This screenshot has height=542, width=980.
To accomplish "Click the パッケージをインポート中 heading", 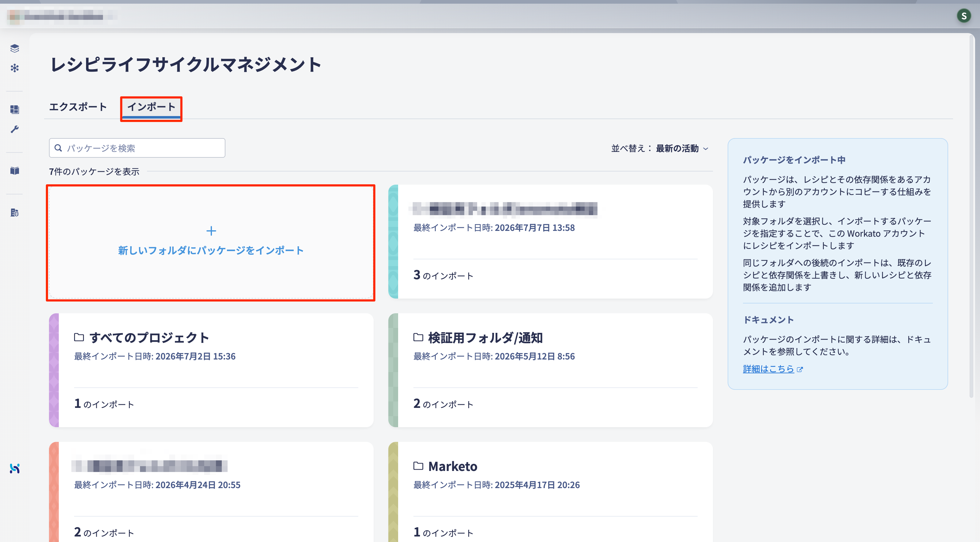I will tap(794, 160).
